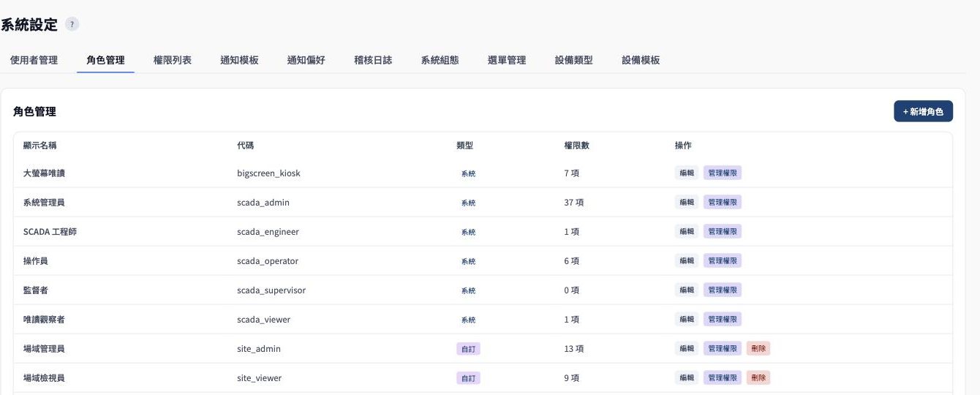Open the 設備模板 tab

(x=641, y=60)
